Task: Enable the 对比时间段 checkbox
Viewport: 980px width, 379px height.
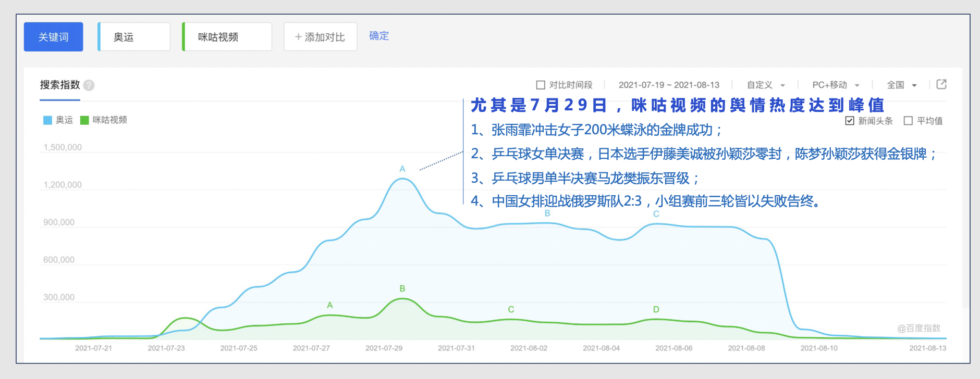Action: pyautogui.click(x=541, y=85)
